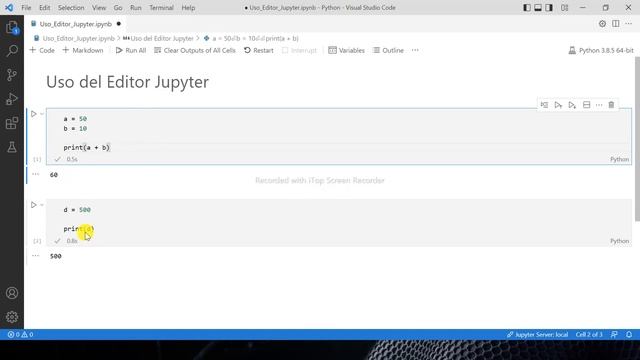
Task: Open the Variables panel
Action: (x=347, y=50)
